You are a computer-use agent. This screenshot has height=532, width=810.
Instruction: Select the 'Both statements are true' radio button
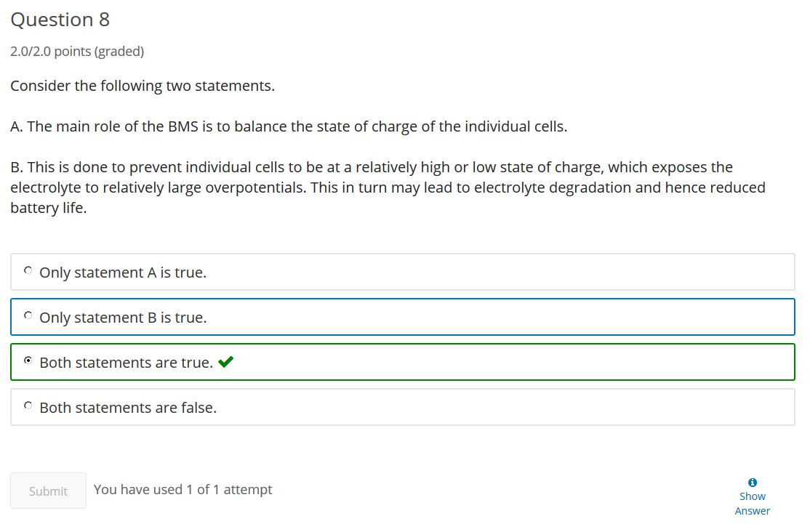(x=28, y=360)
